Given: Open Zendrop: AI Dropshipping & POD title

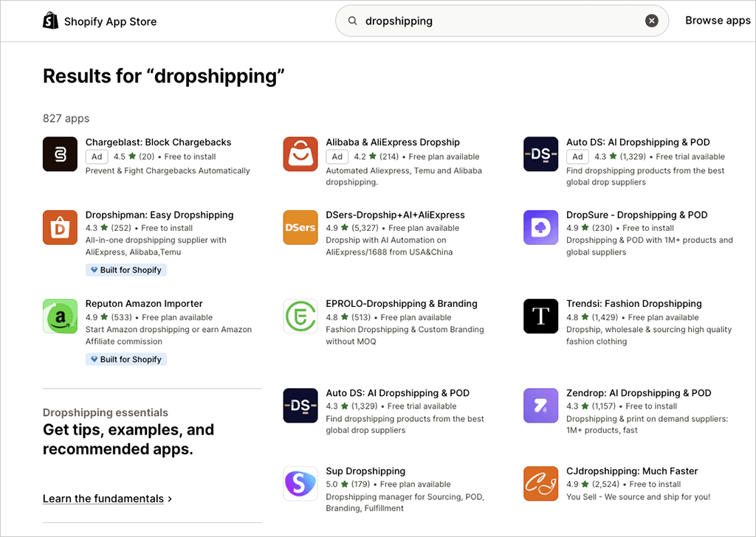Looking at the screenshot, I should click(x=639, y=393).
